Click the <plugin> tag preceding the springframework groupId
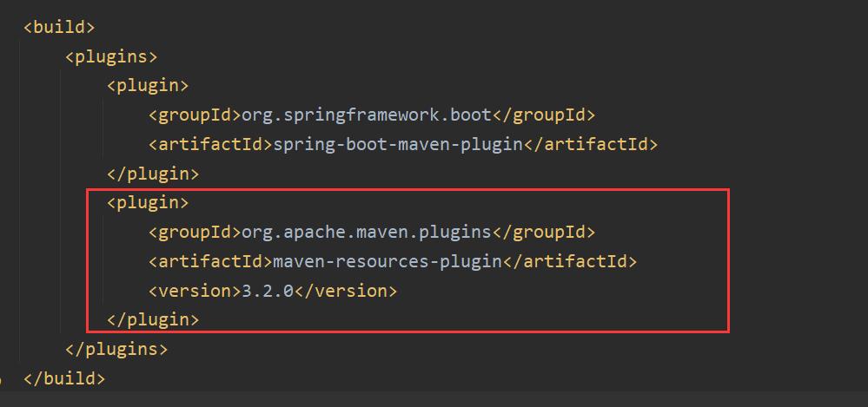 click(x=148, y=86)
